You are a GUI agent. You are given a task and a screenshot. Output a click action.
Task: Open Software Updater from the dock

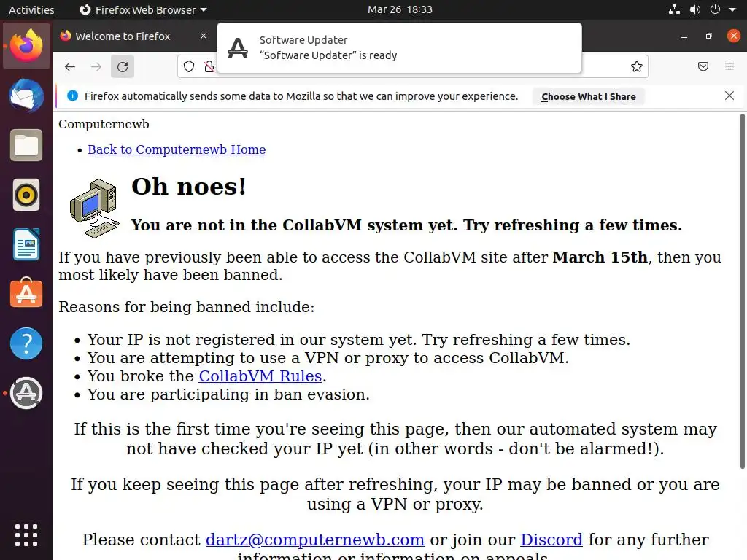26,393
